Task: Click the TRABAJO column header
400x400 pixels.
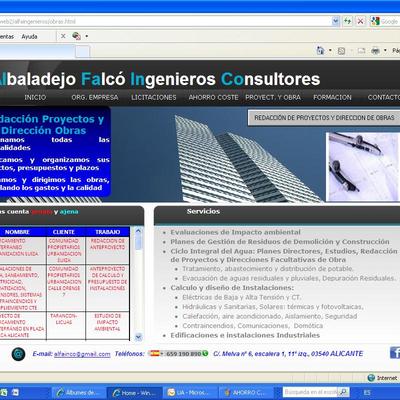Action: (108, 232)
